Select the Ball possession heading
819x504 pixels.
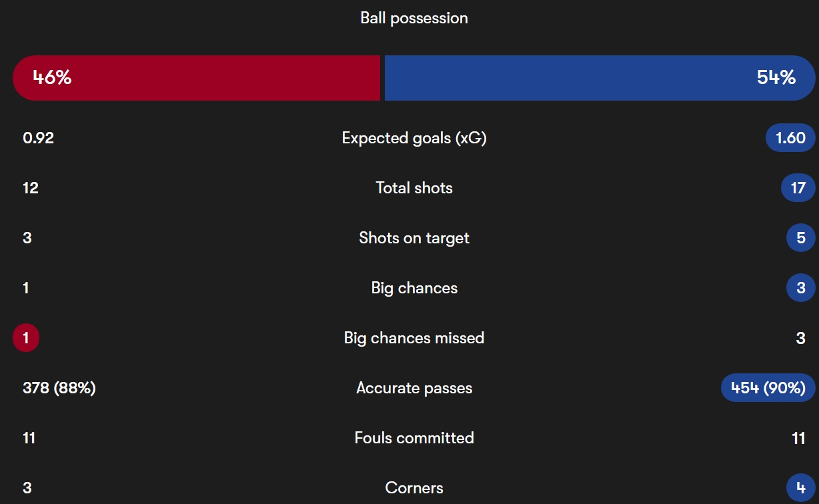point(414,18)
